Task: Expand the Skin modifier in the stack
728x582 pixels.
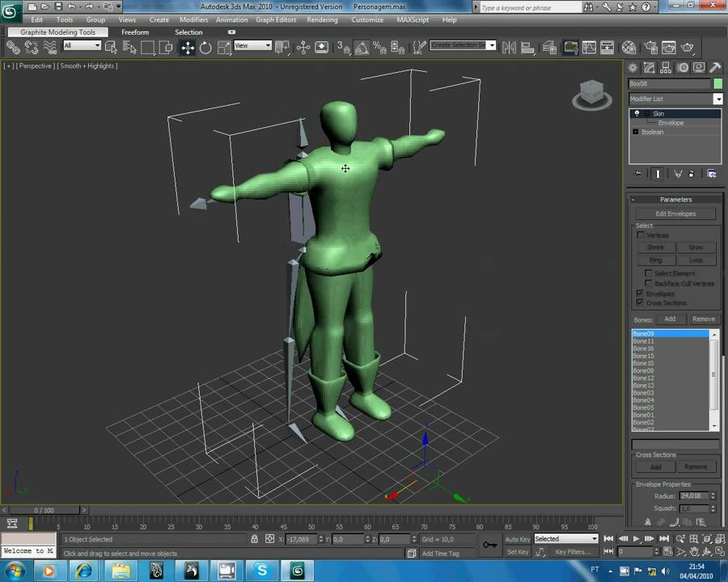Action: [647, 114]
